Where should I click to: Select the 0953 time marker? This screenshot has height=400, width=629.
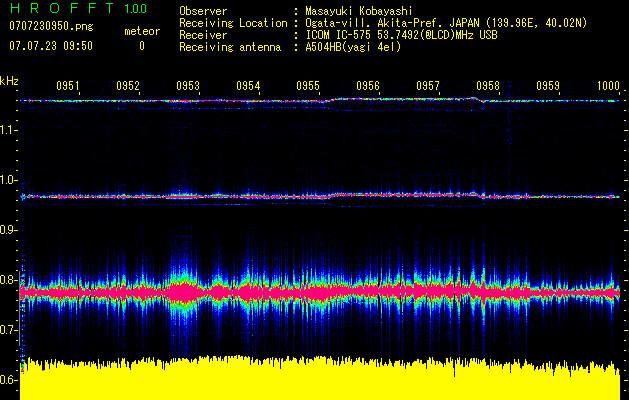188,87
